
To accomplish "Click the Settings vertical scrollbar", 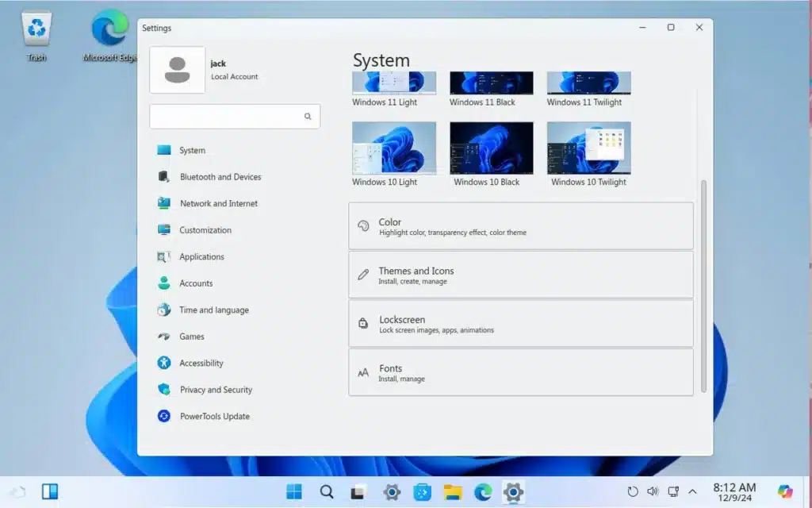I will pyautogui.click(x=703, y=286).
